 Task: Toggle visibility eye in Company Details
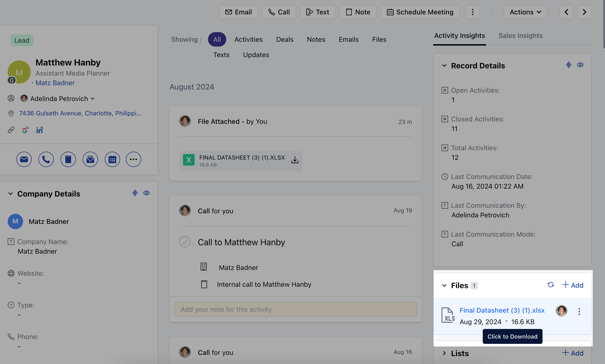pyautogui.click(x=147, y=193)
